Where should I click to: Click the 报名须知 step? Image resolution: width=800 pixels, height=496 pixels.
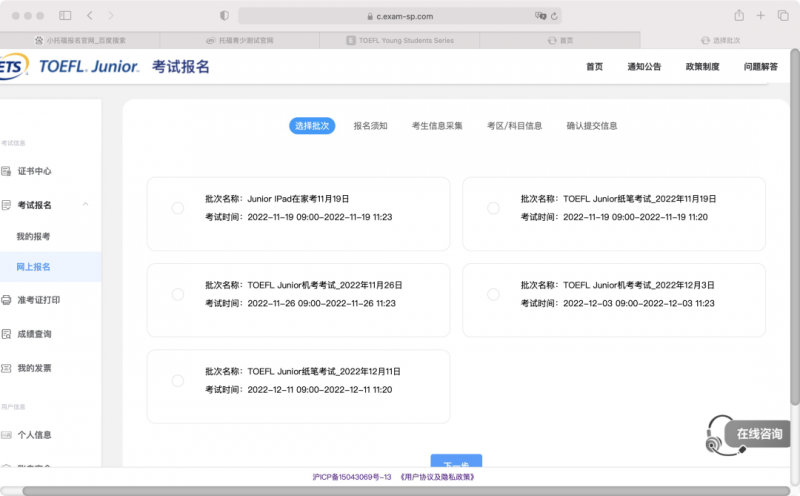pos(370,126)
